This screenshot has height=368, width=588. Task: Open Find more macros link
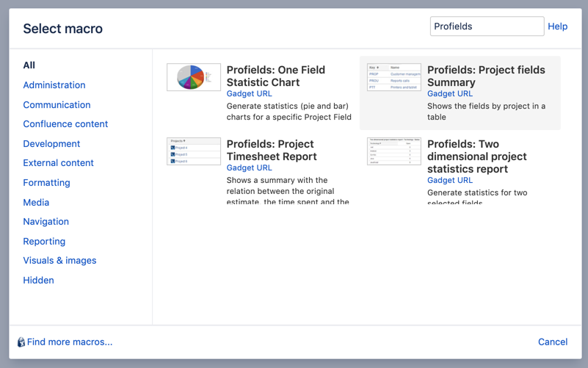click(70, 342)
